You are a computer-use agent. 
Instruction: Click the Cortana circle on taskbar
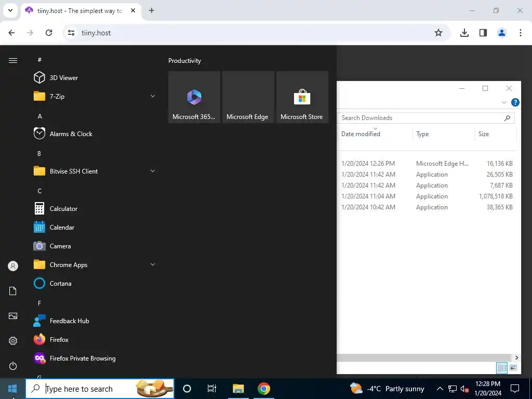point(187,389)
